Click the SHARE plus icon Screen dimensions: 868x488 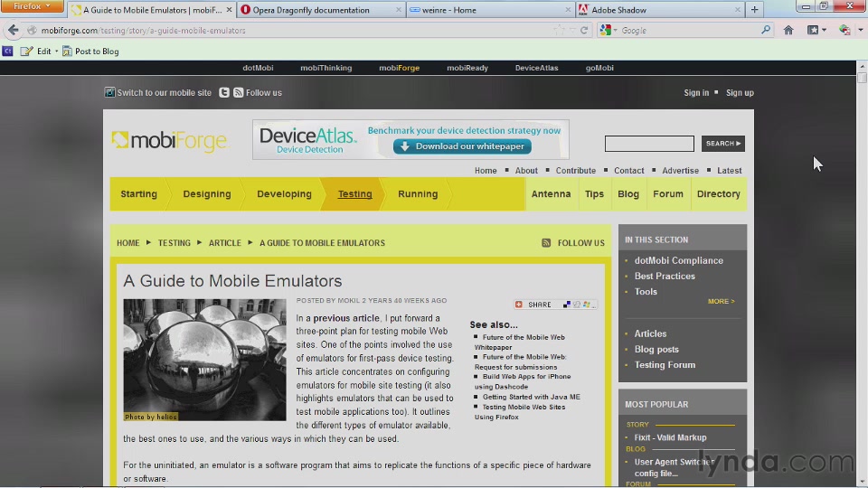click(x=519, y=305)
